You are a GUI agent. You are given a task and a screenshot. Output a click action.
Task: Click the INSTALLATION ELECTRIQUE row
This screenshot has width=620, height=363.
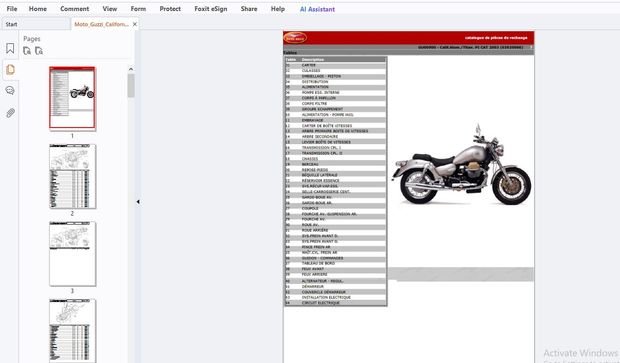[x=335, y=297]
